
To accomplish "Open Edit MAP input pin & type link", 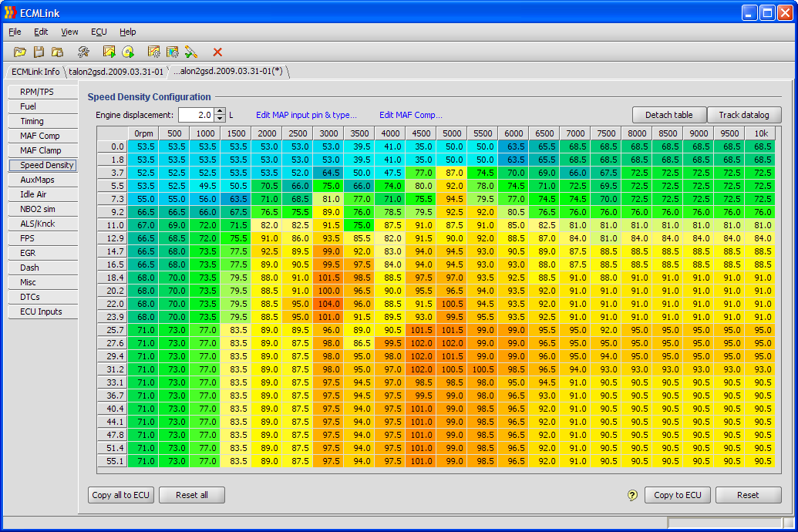I will pyautogui.click(x=306, y=115).
